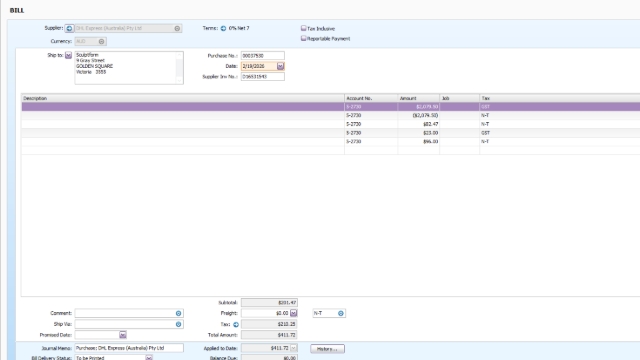Open the Date calendar dropdown

point(280,66)
